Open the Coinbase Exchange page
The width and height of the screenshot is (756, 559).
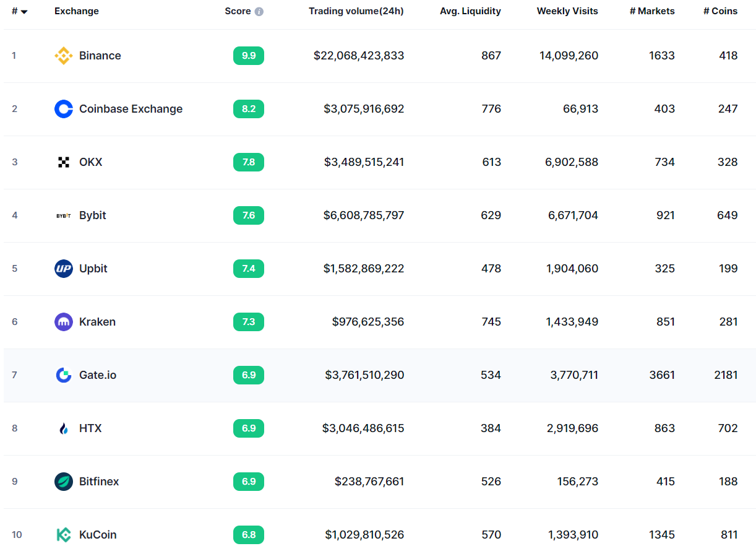131,109
